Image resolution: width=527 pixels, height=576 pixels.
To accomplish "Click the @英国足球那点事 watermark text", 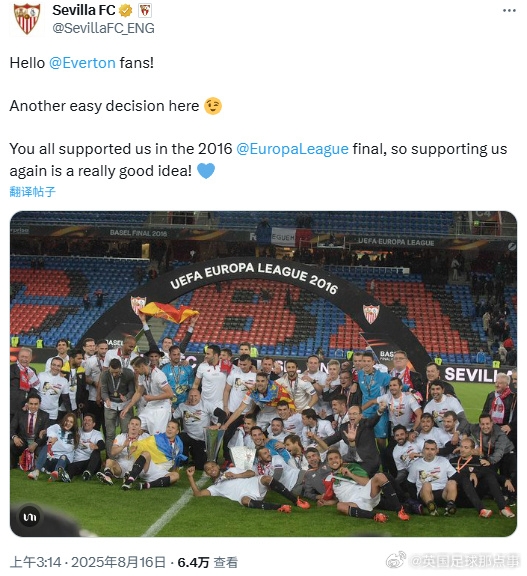I will [464, 561].
